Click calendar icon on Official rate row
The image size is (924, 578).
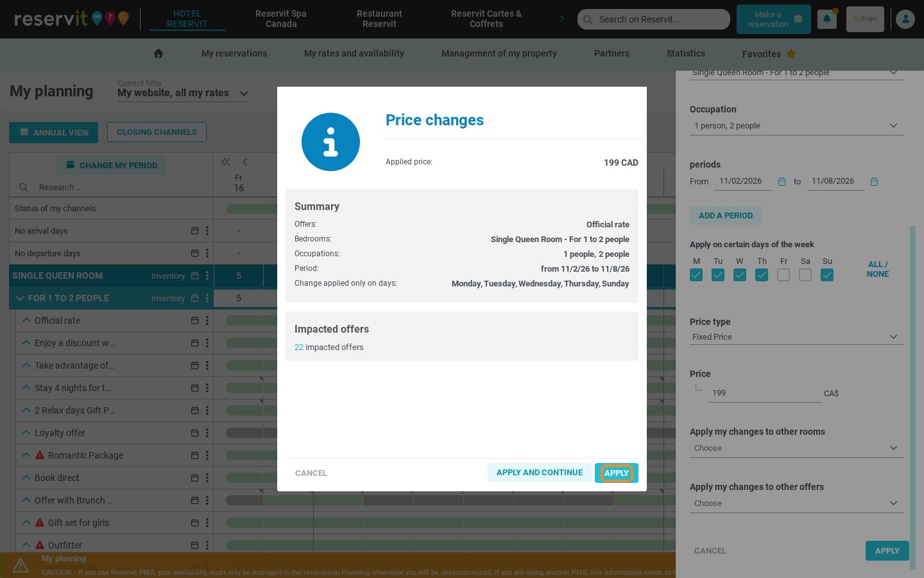pos(195,320)
